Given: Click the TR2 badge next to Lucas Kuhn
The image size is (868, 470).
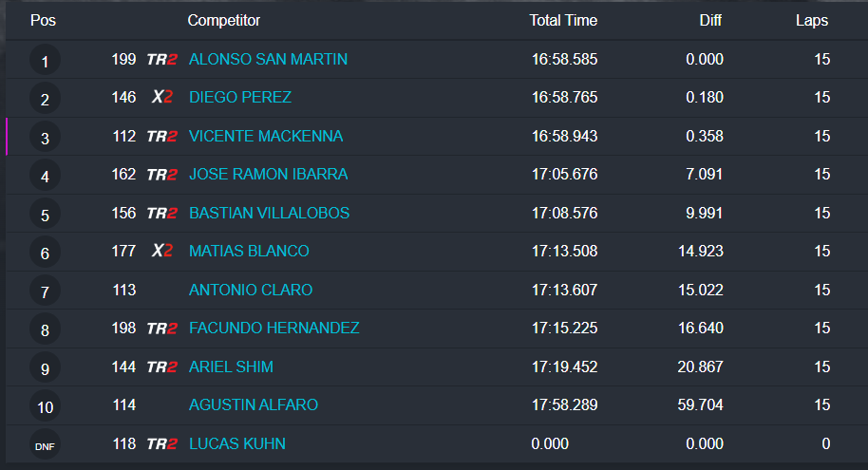Looking at the screenshot, I should click(161, 444).
